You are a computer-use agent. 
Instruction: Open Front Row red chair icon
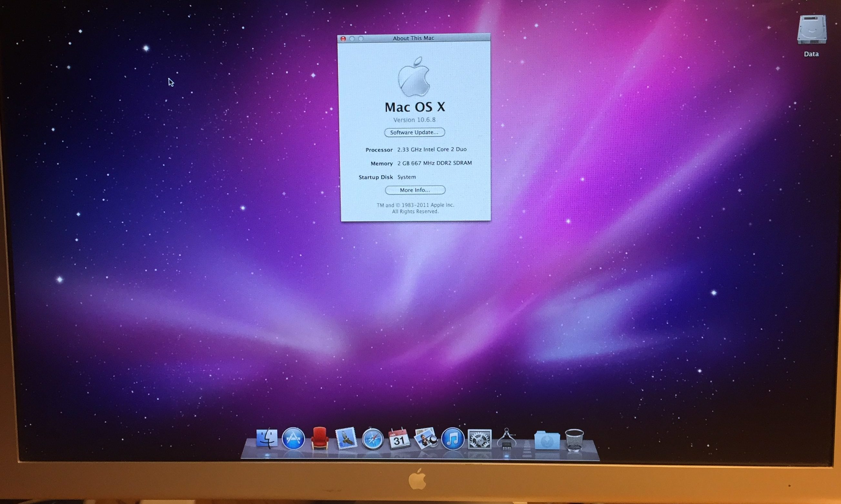tap(319, 439)
